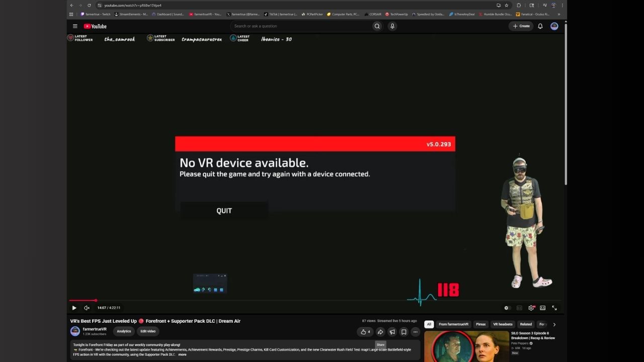Open Speedtest by Ookla bookmark

tap(428, 14)
